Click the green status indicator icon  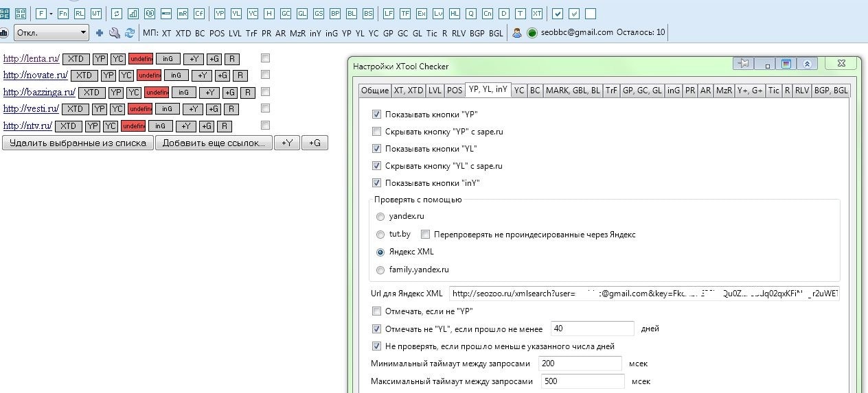532,32
